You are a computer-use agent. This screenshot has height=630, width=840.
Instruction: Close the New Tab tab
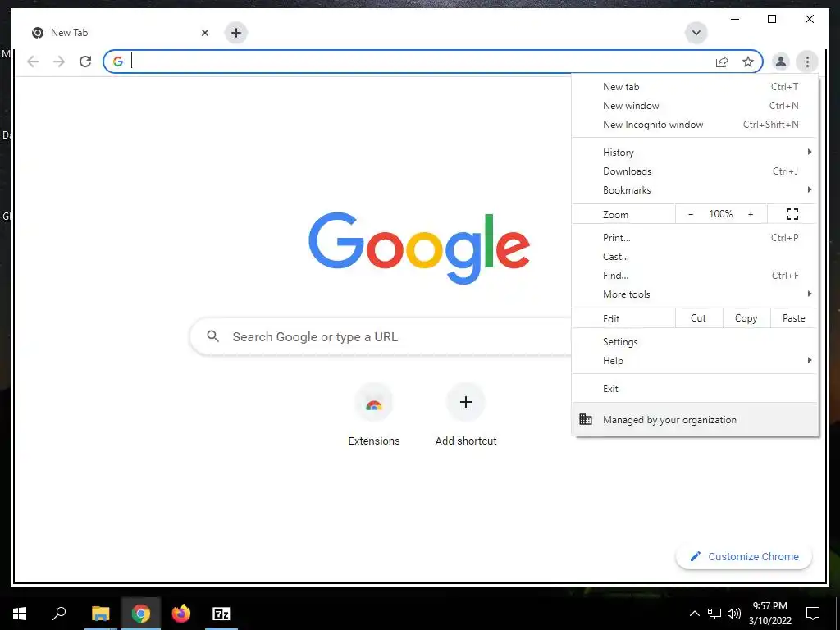(204, 33)
